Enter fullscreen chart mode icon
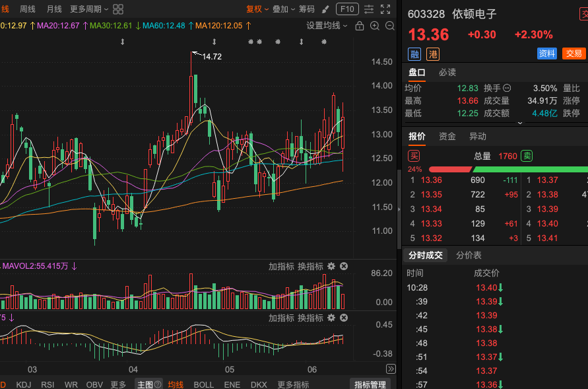 tap(385, 9)
